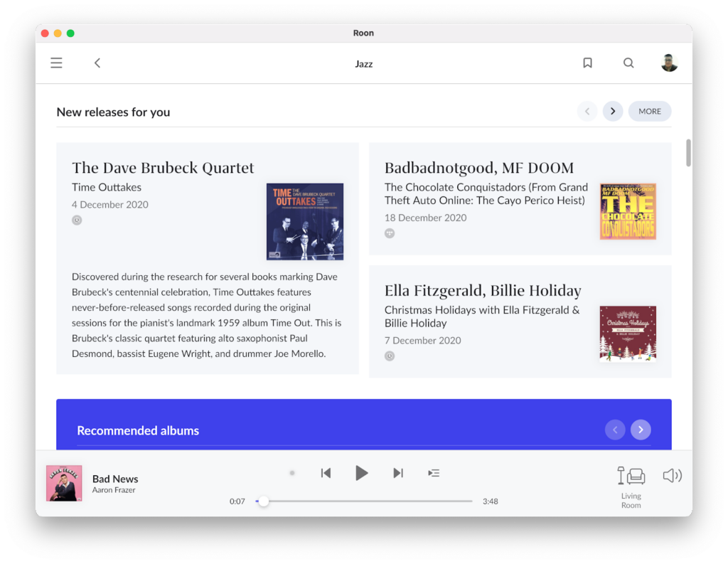The image size is (728, 564).
Task: Open Badbadnotgood, MF DOOM artist link
Action: pos(479,167)
